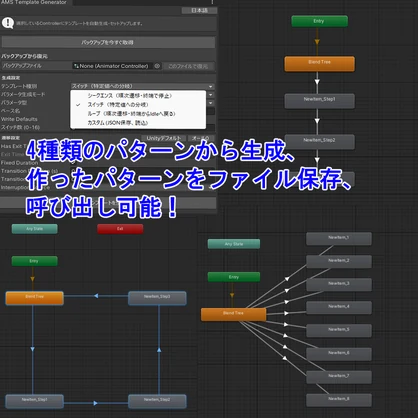Select the NewItem_7 state node
The image size is (418, 418).
point(339,377)
